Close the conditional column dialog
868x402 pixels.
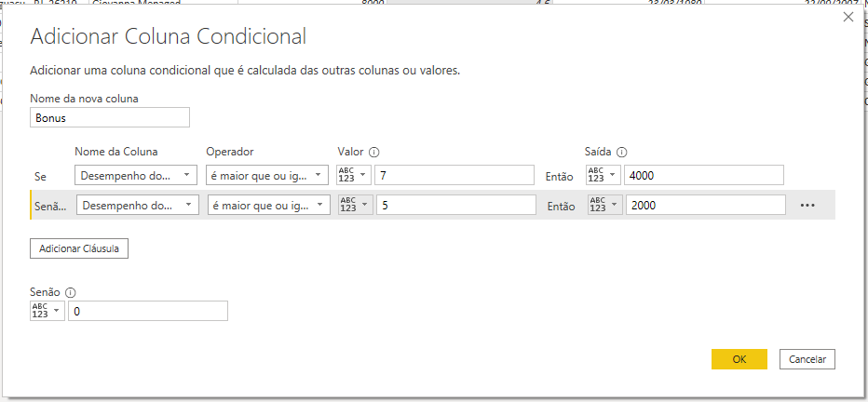pos(848,17)
